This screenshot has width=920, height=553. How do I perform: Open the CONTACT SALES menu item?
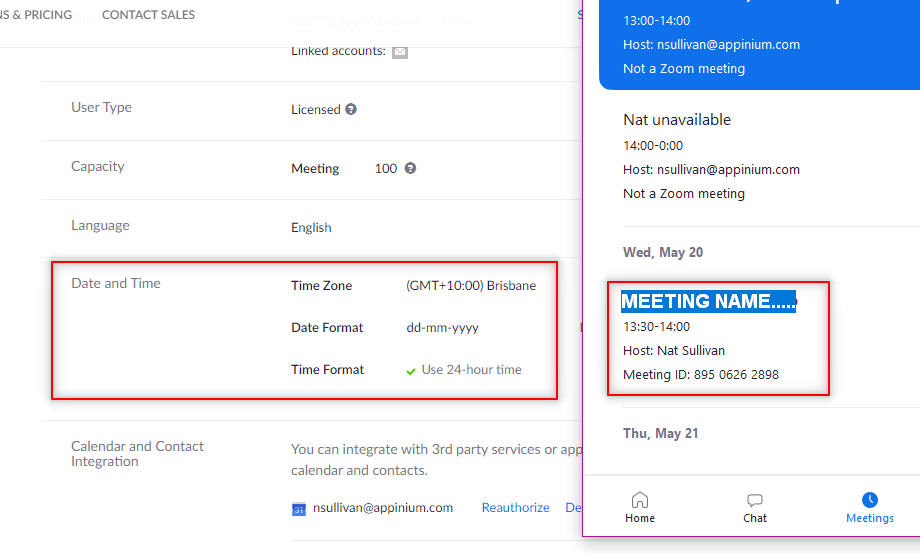[148, 15]
